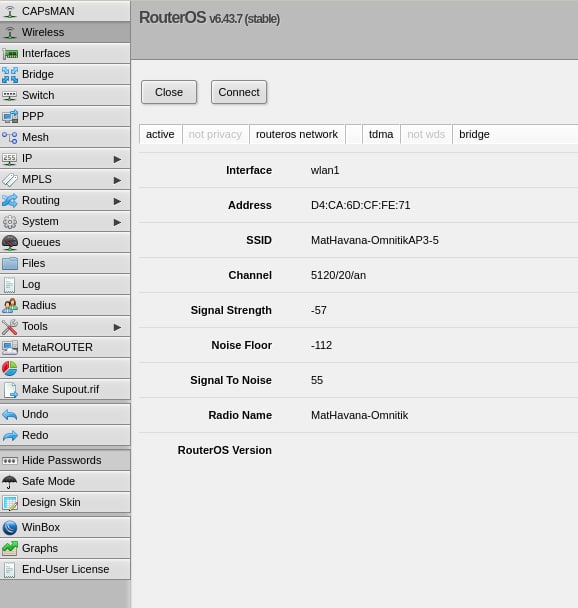Click the Noise Floor value -112
The height and width of the screenshot is (608, 578).
pyautogui.click(x=321, y=345)
